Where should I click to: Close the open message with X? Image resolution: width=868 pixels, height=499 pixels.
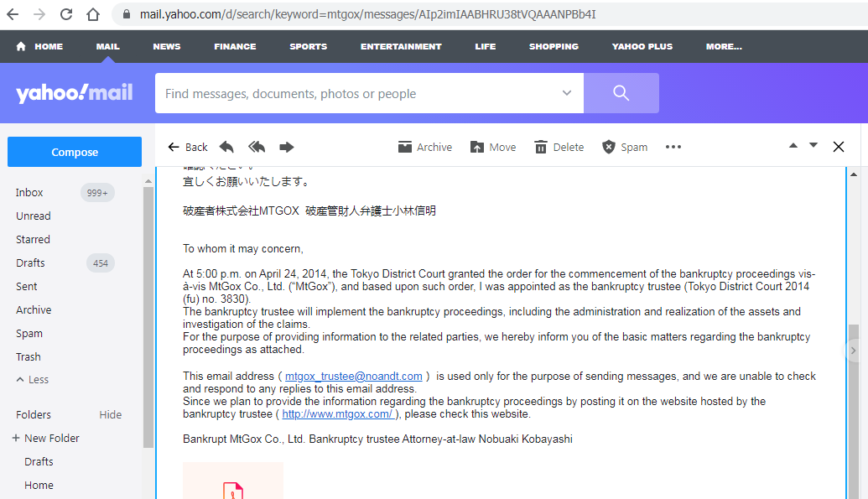[x=839, y=147]
